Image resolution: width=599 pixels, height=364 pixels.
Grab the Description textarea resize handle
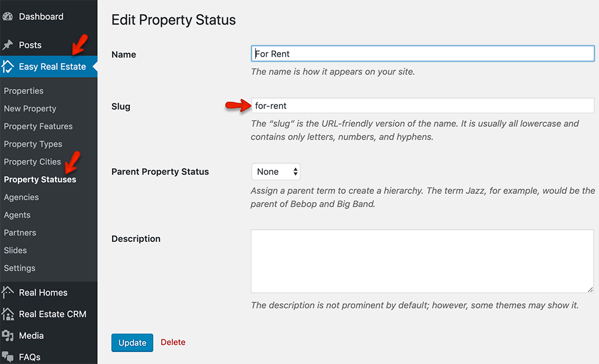point(590,290)
